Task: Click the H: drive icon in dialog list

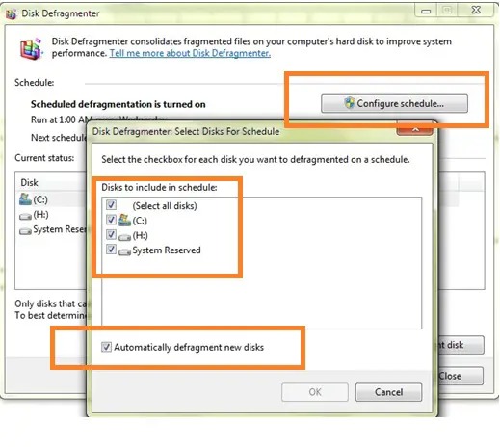Action: point(124,237)
